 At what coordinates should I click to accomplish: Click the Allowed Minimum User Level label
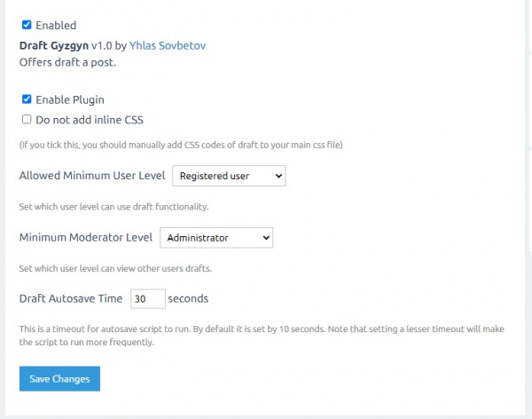[x=92, y=176]
